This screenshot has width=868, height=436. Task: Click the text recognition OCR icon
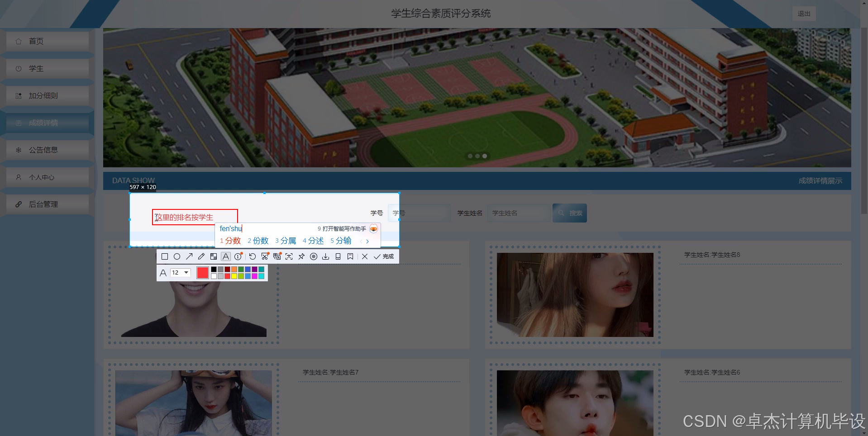pyautogui.click(x=289, y=256)
